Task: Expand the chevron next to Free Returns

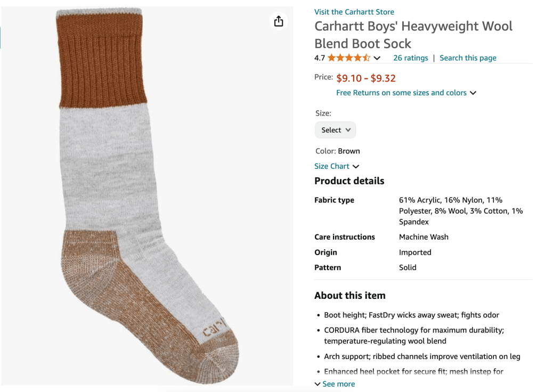Action: coord(473,93)
